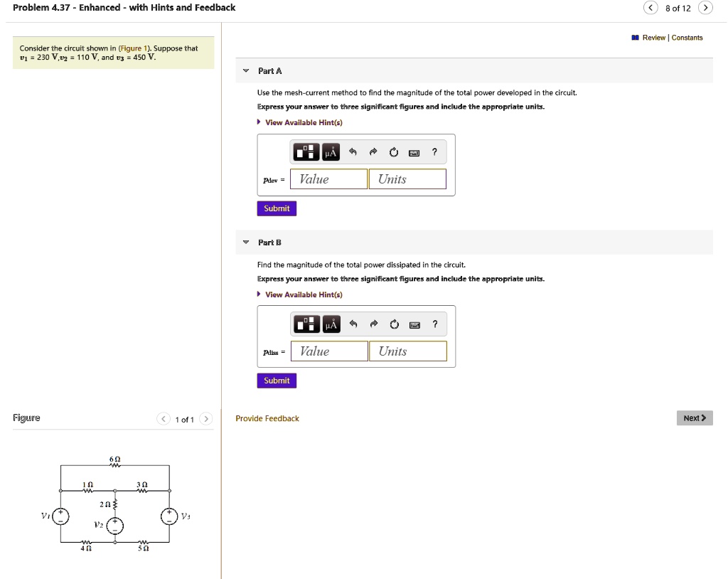Viewport: 728px width, 579px height.
Task: Click the help question mark icon in Part A
Action: [434, 152]
